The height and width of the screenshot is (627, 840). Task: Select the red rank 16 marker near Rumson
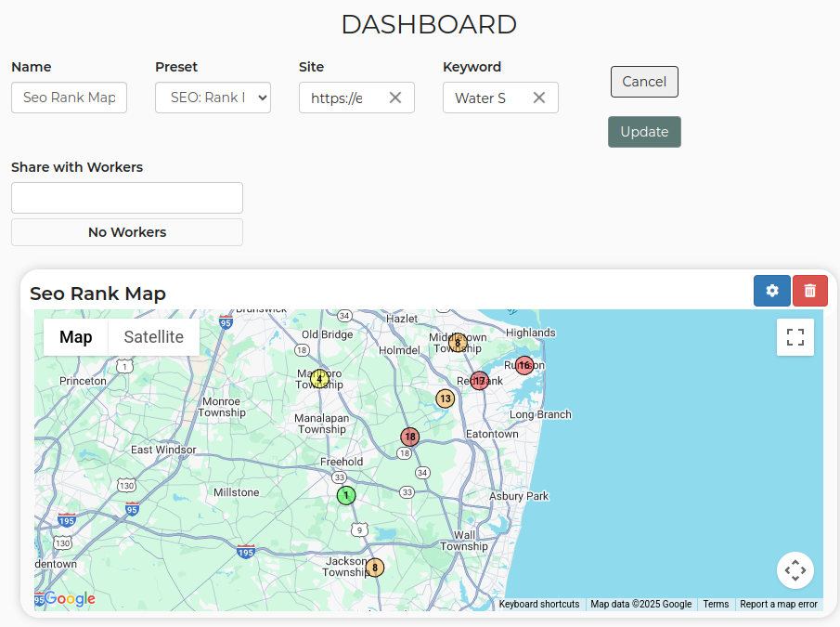coord(523,365)
